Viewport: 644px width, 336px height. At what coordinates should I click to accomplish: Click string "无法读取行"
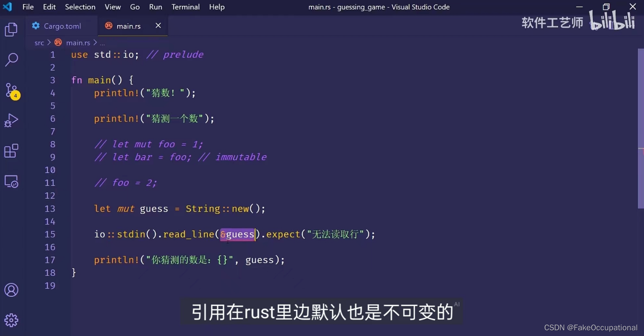(x=335, y=234)
